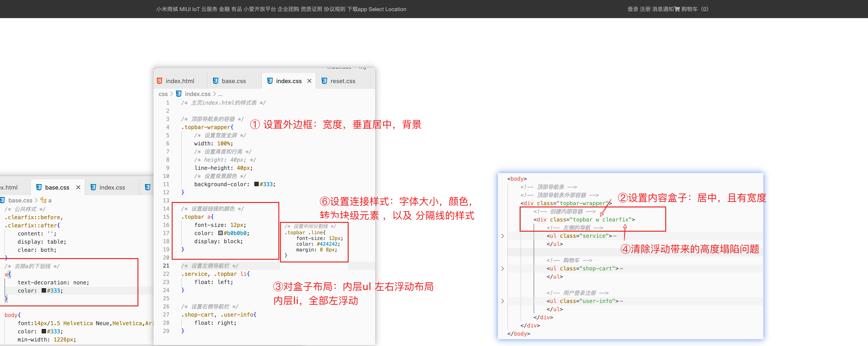Screen dimensions: 868x346
Task: Open the 云服务 link
Action: click(x=209, y=9)
